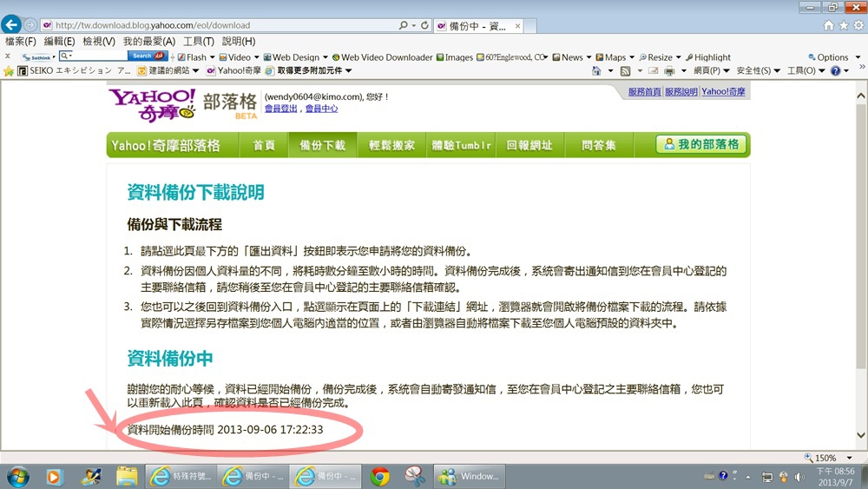Open the file explorer folder taskbar icon

126,476
